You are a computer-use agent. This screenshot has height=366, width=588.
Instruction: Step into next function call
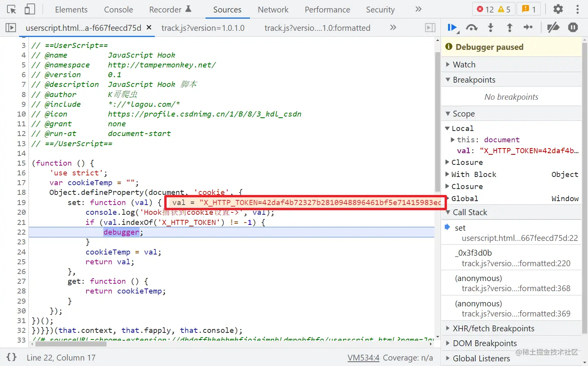coord(491,27)
